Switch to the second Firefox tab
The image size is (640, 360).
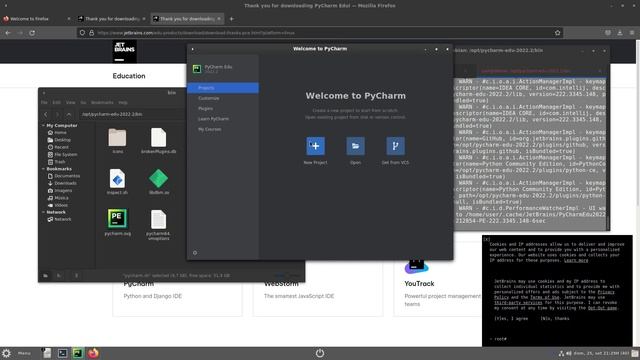click(112, 19)
